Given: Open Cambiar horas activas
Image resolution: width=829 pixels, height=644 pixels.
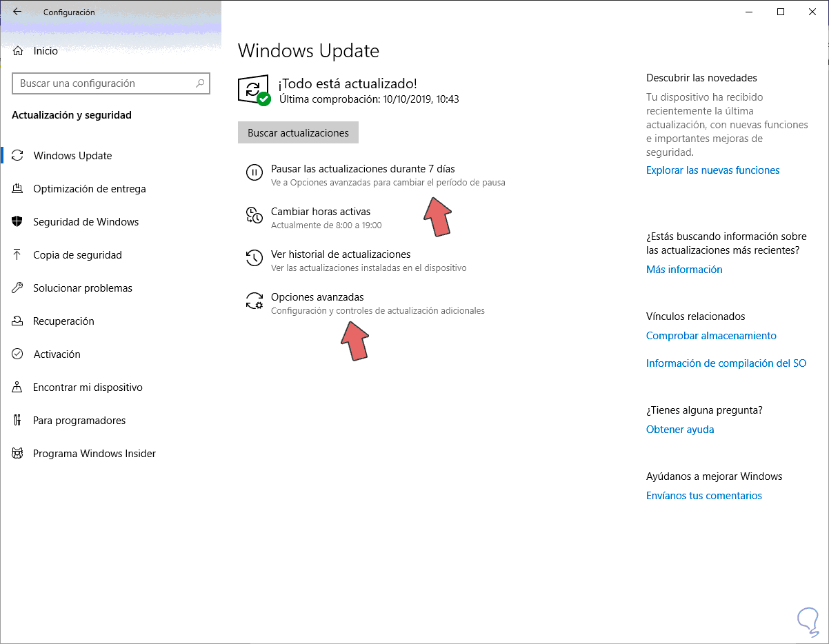Looking at the screenshot, I should click(321, 212).
